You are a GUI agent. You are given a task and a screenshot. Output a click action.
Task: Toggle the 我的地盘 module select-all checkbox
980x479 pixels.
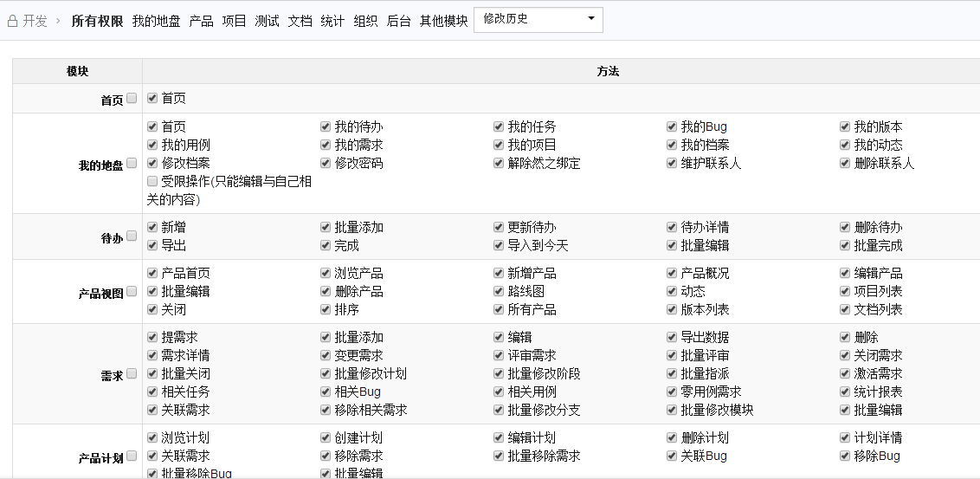[x=132, y=163]
